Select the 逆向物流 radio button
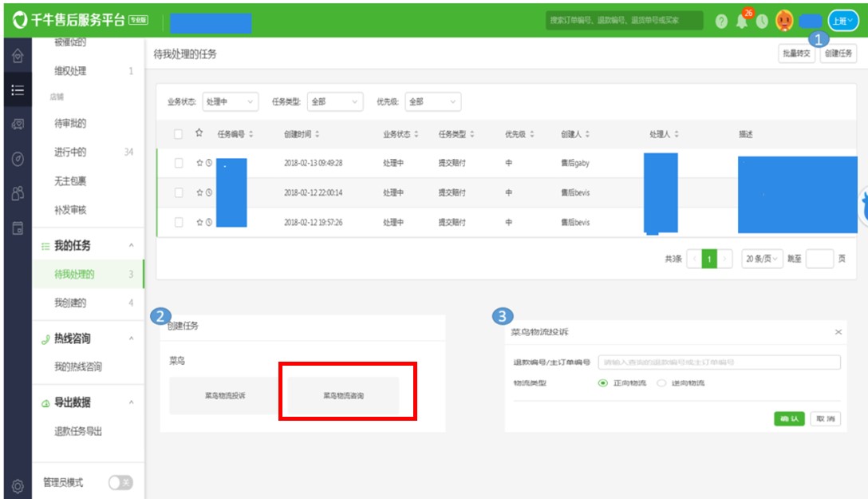The image size is (868, 499). 661,383
